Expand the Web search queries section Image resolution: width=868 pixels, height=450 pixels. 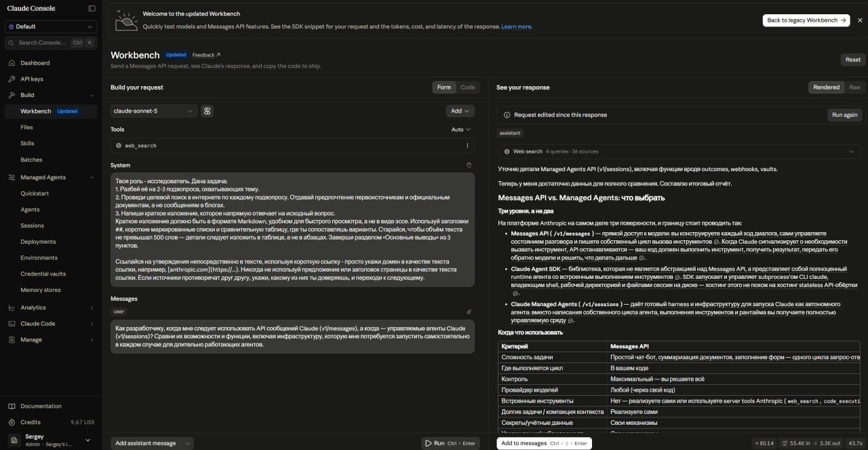click(x=680, y=151)
